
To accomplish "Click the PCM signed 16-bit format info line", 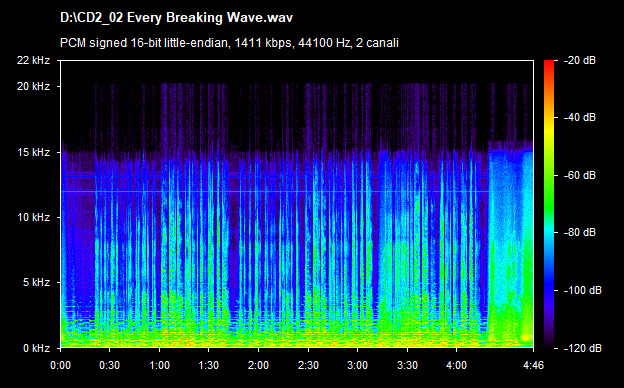I will 229,43.
